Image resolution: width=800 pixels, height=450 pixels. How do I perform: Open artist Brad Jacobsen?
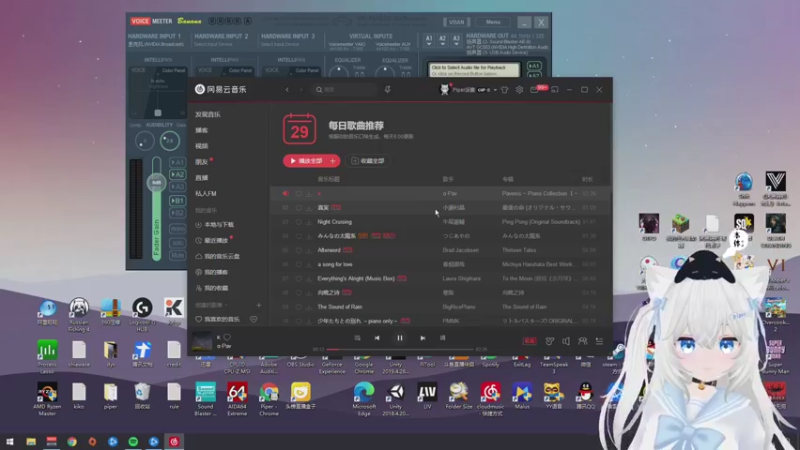(460, 250)
